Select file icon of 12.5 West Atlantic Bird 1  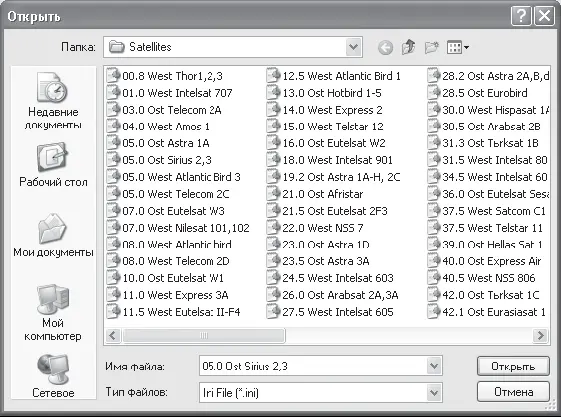(273, 75)
